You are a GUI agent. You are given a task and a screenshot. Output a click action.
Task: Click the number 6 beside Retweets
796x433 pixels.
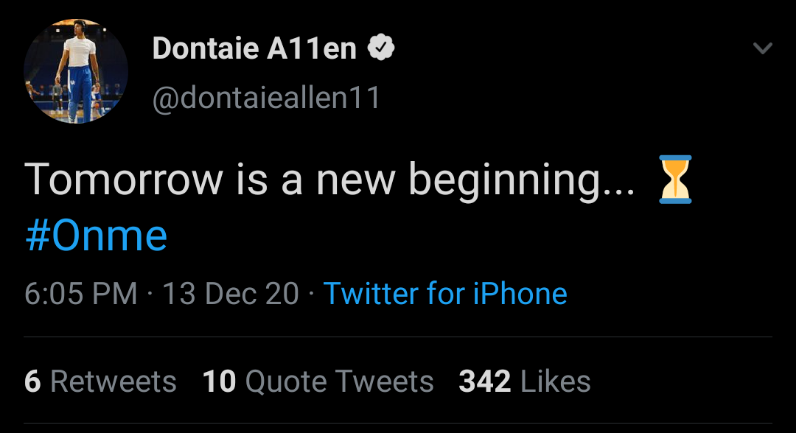coord(32,381)
